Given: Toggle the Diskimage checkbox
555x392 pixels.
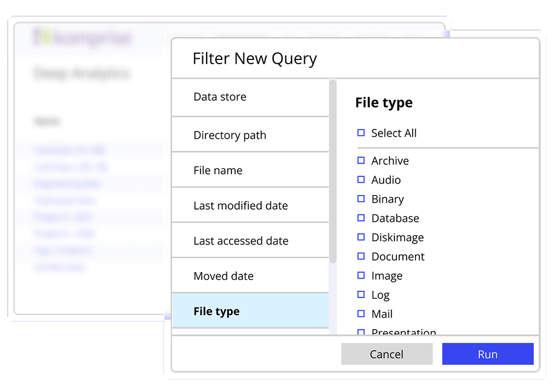Looking at the screenshot, I should (x=361, y=237).
